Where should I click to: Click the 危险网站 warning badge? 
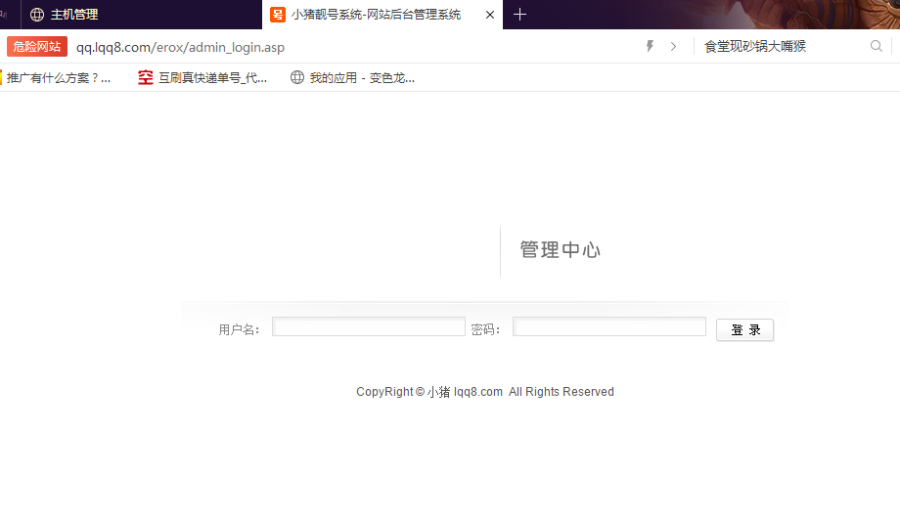pyautogui.click(x=37, y=47)
